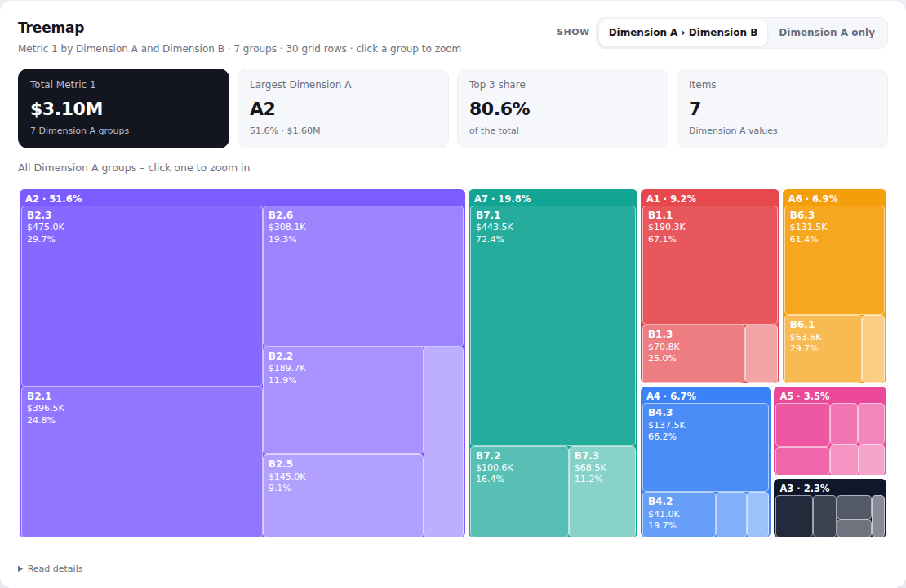Select the B4.3 tile worth $137.5K
Image resolution: width=906 pixels, height=588 pixels.
(705, 447)
